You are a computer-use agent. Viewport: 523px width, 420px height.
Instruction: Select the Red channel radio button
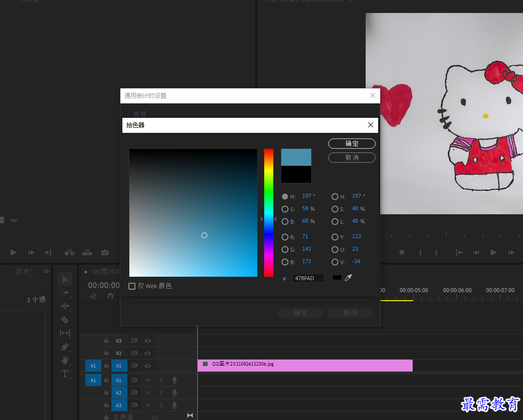[x=285, y=237]
